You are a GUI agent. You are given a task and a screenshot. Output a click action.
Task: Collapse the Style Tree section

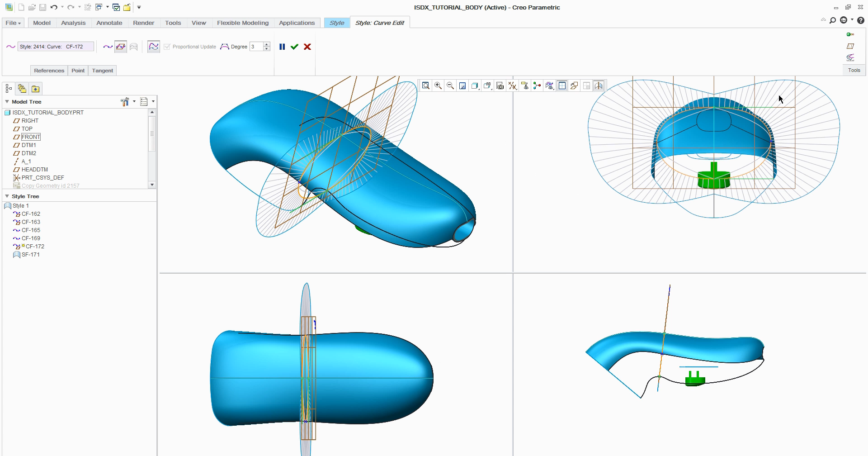pyautogui.click(x=7, y=196)
